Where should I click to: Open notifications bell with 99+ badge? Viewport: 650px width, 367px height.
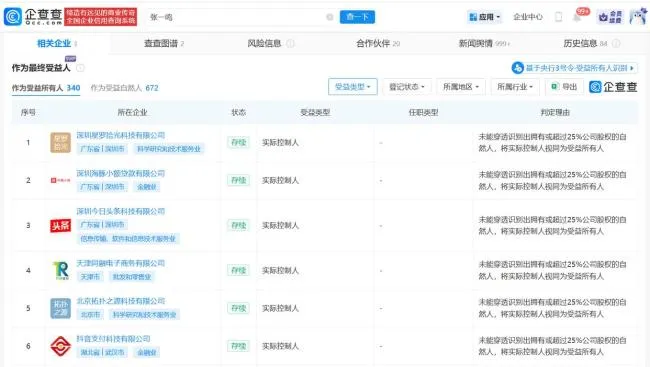(577, 17)
